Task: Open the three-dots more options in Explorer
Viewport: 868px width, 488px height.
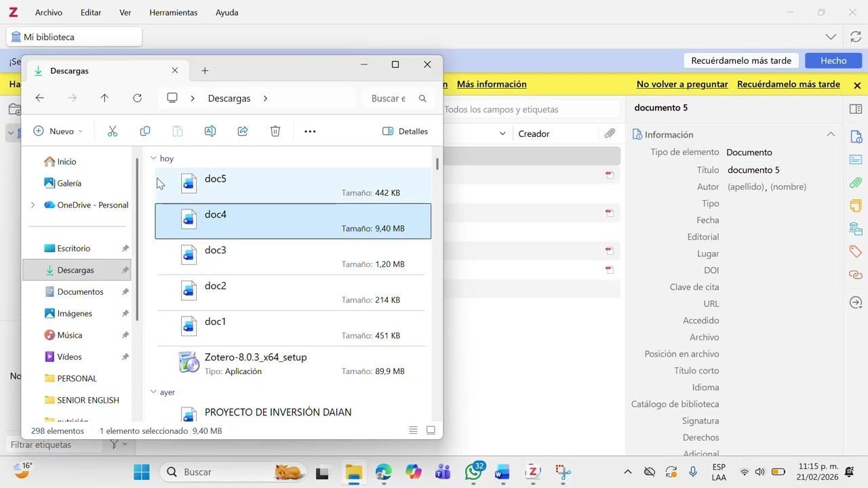Action: (x=310, y=131)
